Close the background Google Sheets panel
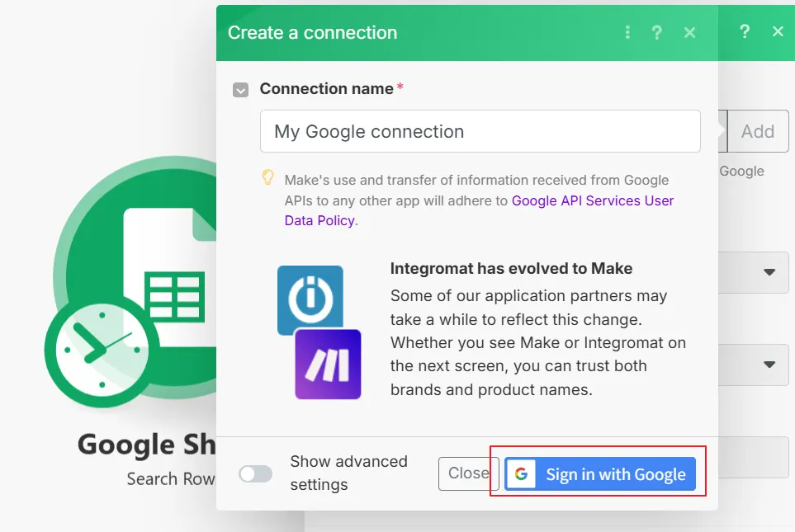Screen dimensions: 795x532 pyautogui.click(x=778, y=31)
